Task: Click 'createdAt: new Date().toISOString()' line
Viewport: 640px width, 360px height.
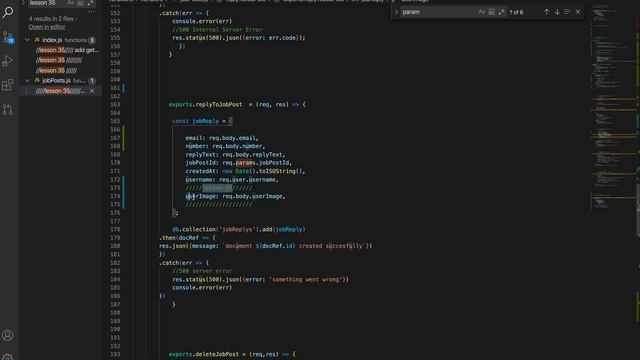Action: click(245, 171)
